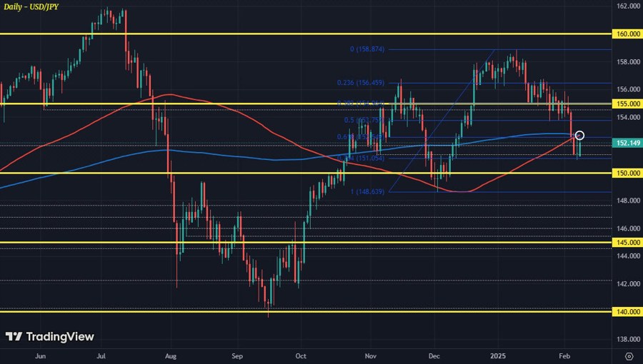643x364 pixels.
Task: Click the Feb label on time axis
Action: click(564, 356)
